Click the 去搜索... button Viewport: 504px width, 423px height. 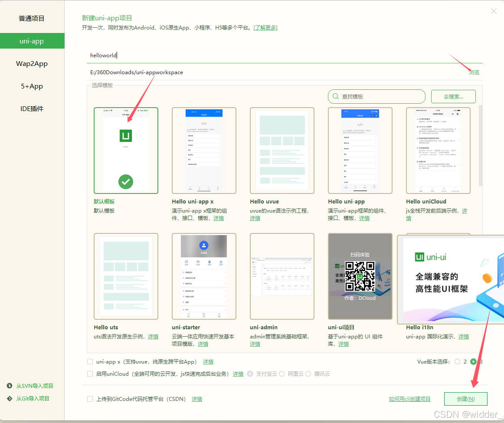tap(453, 96)
